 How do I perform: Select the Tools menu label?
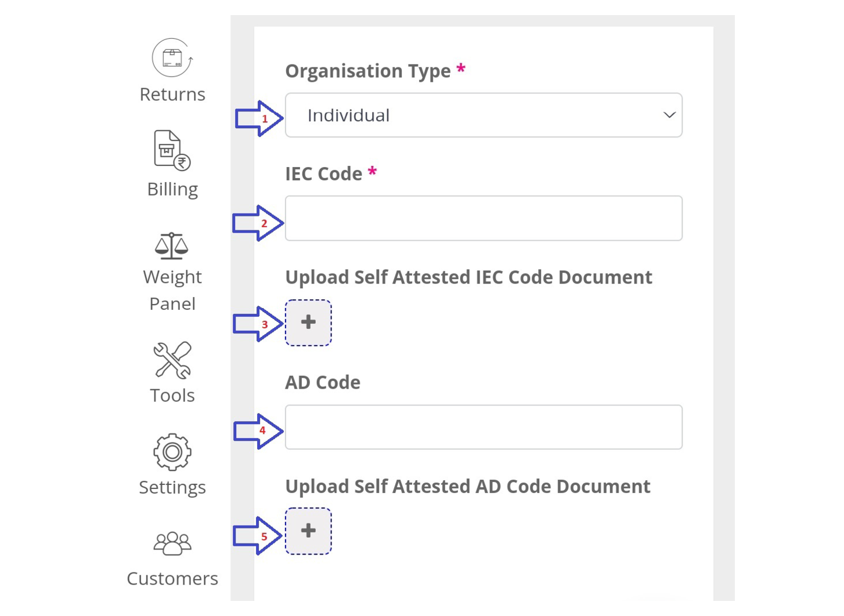click(x=172, y=396)
